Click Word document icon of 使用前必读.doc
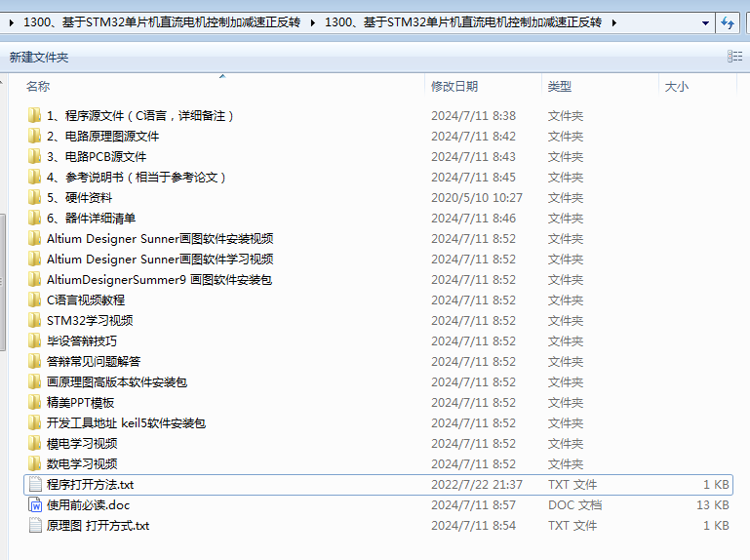This screenshot has height=560, width=750. click(35, 505)
